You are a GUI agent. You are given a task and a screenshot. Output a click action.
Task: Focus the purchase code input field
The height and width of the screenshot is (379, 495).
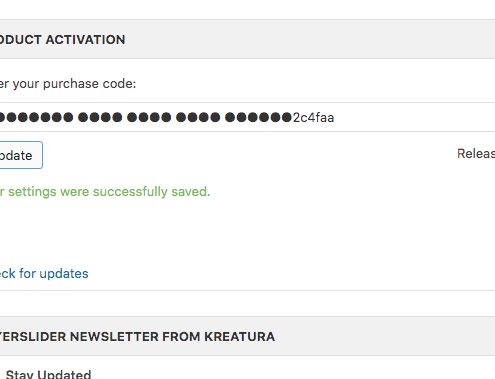coord(247,117)
